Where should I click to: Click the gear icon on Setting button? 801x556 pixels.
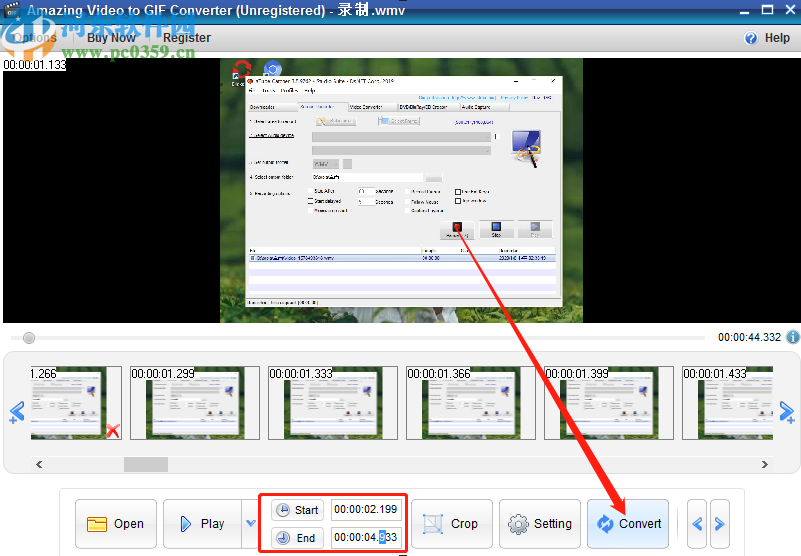(518, 524)
